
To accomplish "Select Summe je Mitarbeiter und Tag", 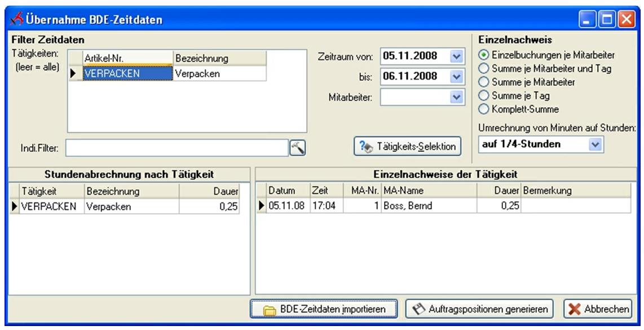I will tap(483, 69).
